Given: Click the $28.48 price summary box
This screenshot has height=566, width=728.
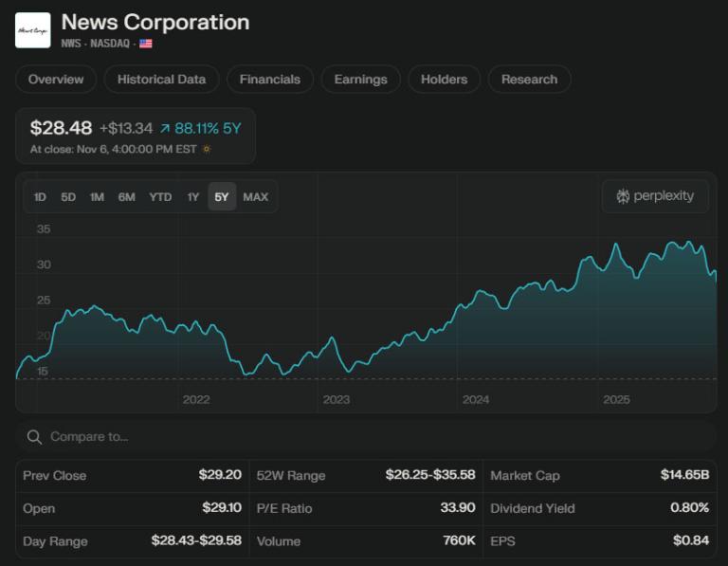Looking at the screenshot, I should coord(136,137).
